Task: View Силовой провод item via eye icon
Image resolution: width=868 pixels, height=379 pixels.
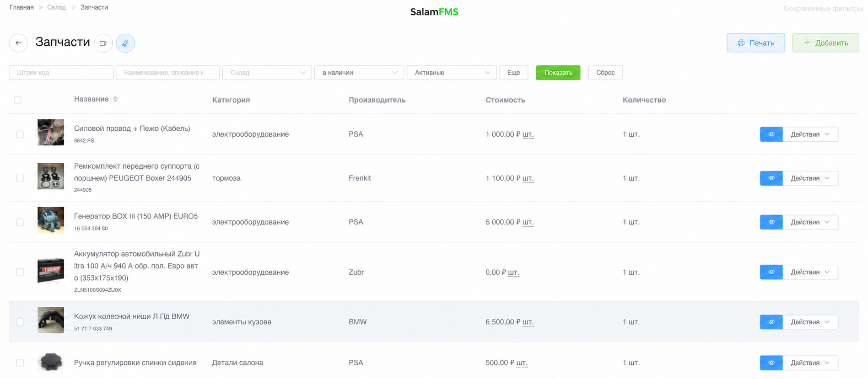Action: pos(771,134)
